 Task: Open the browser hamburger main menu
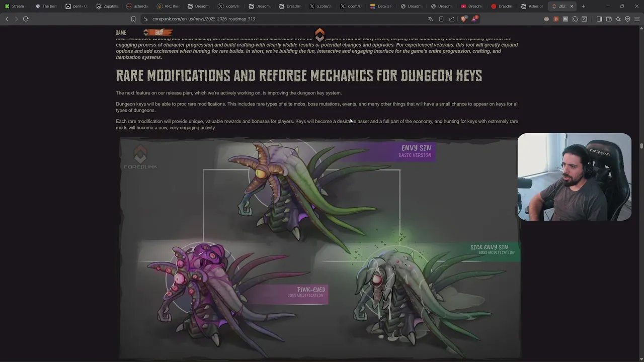click(x=637, y=19)
